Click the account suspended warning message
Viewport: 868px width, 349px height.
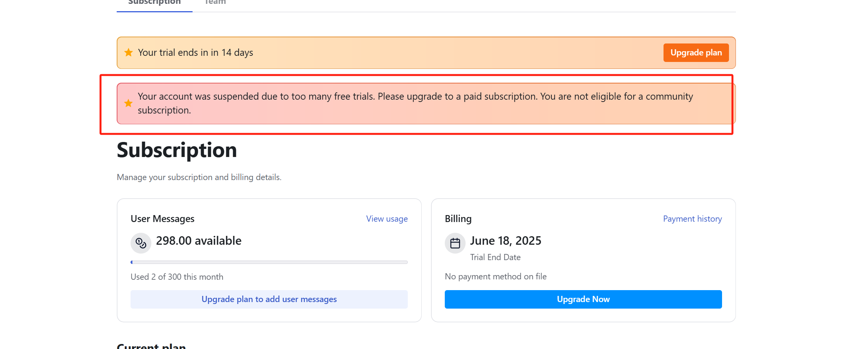tap(415, 103)
